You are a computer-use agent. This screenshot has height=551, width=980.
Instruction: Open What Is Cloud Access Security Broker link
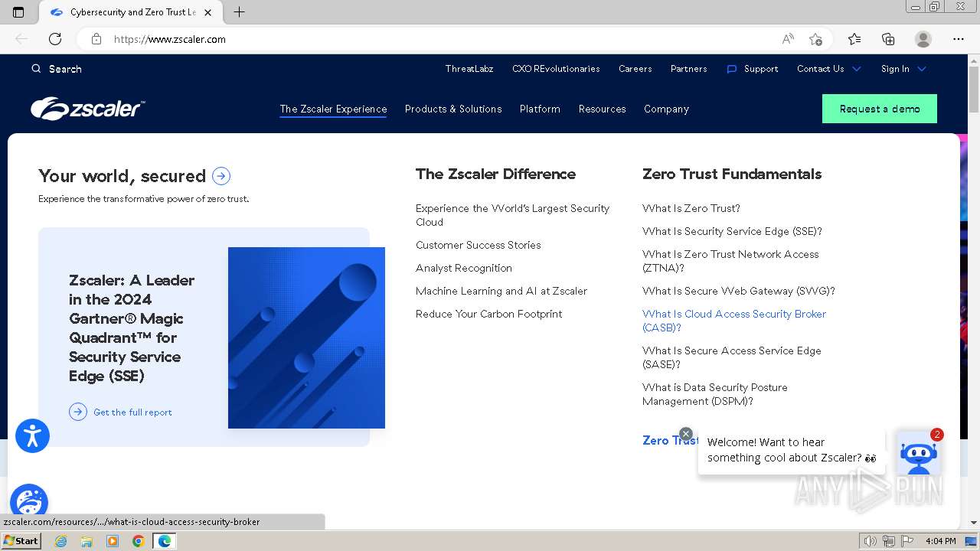click(734, 321)
